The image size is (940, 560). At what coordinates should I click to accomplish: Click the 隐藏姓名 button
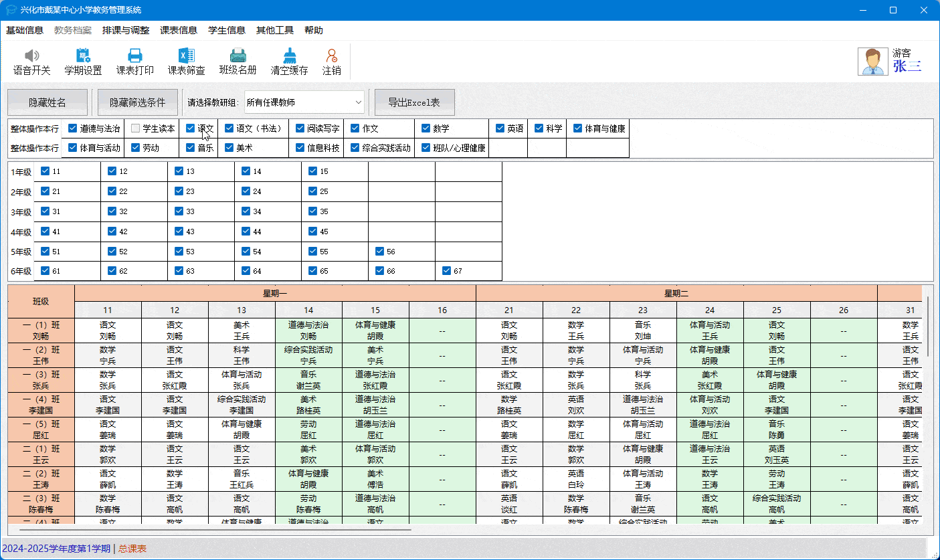(48, 102)
